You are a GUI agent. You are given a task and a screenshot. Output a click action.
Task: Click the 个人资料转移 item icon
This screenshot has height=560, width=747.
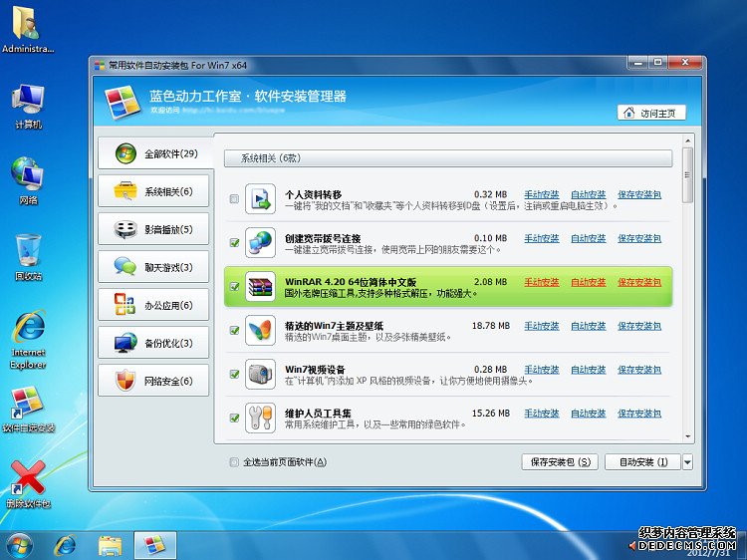pos(261,199)
